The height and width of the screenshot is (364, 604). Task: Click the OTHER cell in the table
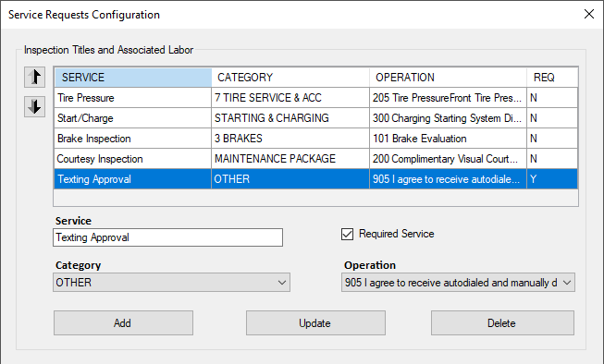(290, 179)
